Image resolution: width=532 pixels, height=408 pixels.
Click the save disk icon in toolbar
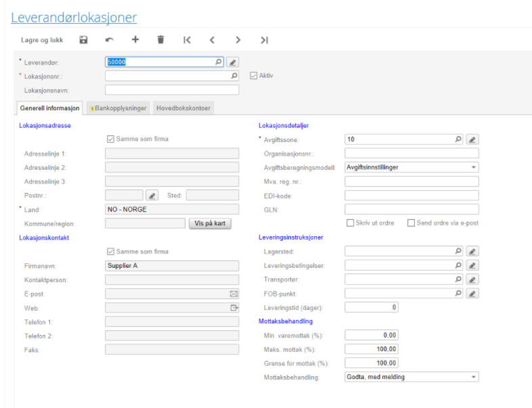pyautogui.click(x=83, y=40)
